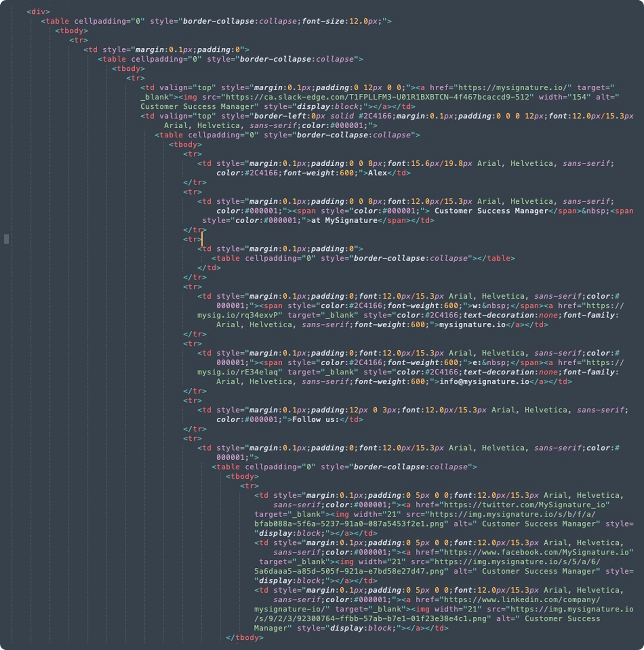Click the info@mysignature.io email text
This screenshot has height=650, width=644.
[x=482, y=381]
